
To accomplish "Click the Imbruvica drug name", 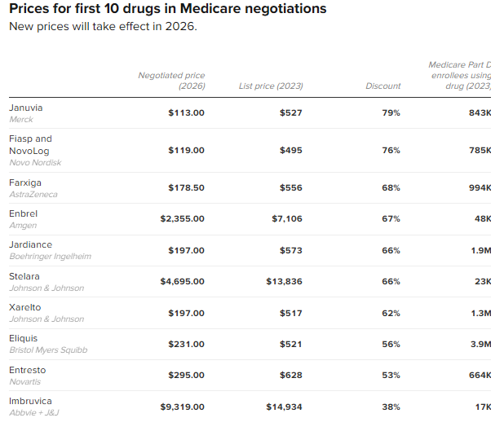I will (29, 401).
